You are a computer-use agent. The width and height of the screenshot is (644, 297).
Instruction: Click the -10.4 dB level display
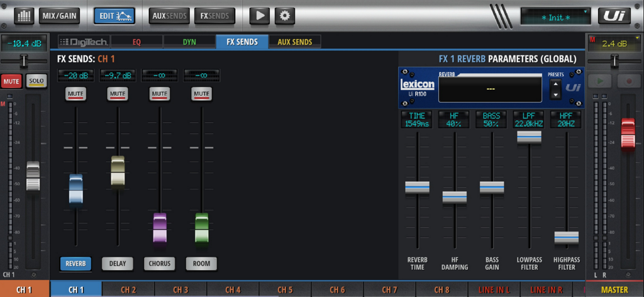tap(25, 43)
